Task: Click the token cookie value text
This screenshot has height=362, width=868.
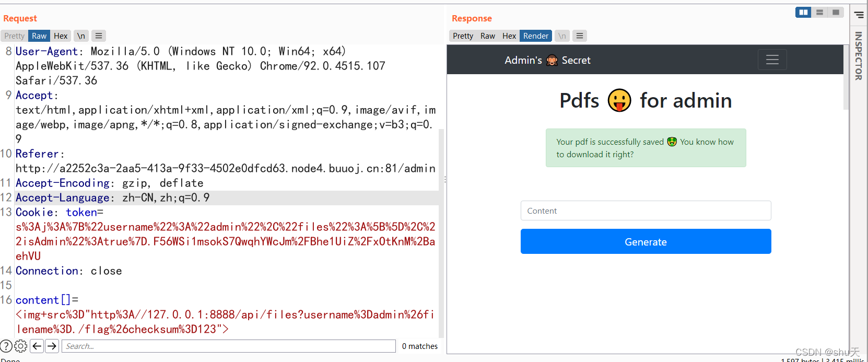Action: 226,241
